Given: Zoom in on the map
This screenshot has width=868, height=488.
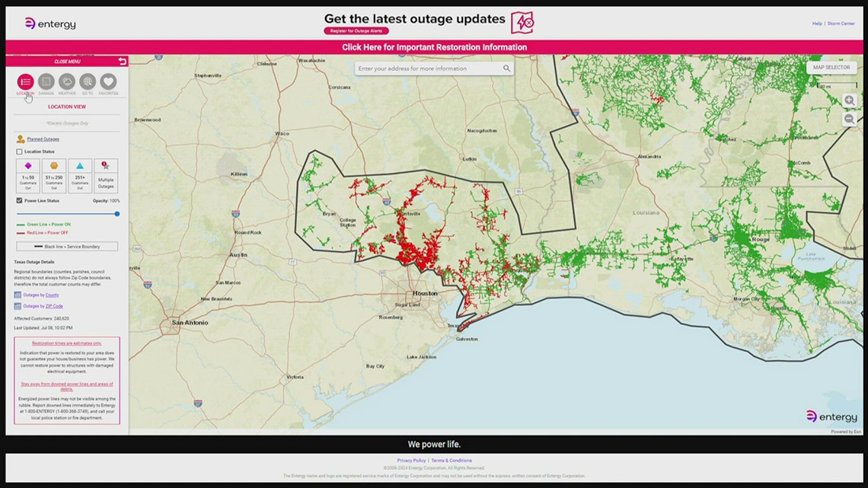Looking at the screenshot, I should [849, 100].
